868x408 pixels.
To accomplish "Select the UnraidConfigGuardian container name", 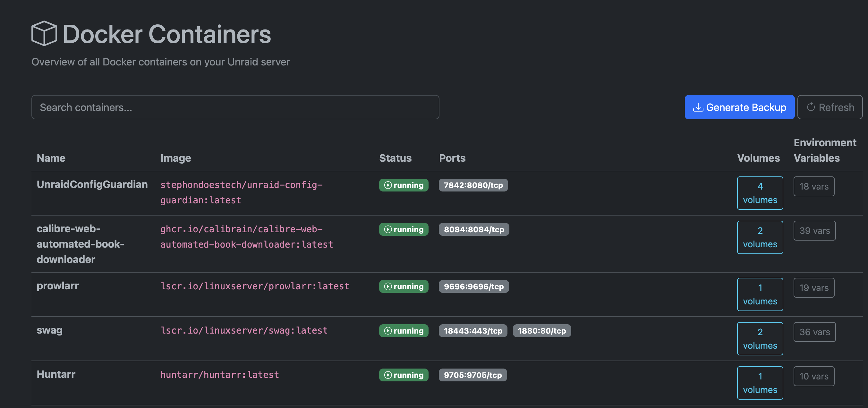I will (x=92, y=185).
